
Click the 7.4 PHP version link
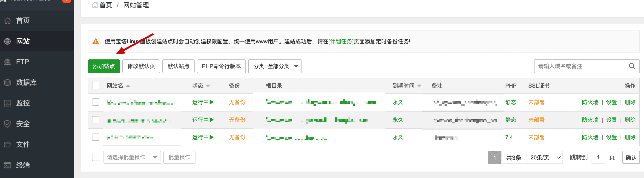tap(509, 137)
